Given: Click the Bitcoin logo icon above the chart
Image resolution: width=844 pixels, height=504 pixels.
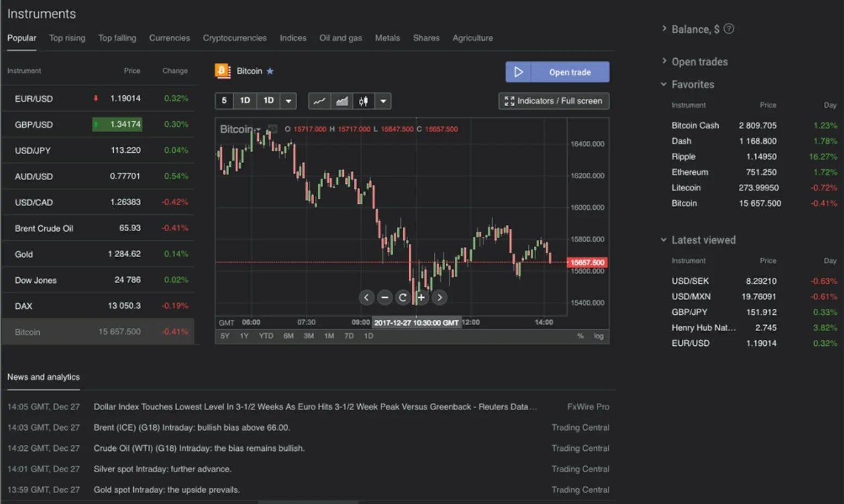Looking at the screenshot, I should point(222,71).
